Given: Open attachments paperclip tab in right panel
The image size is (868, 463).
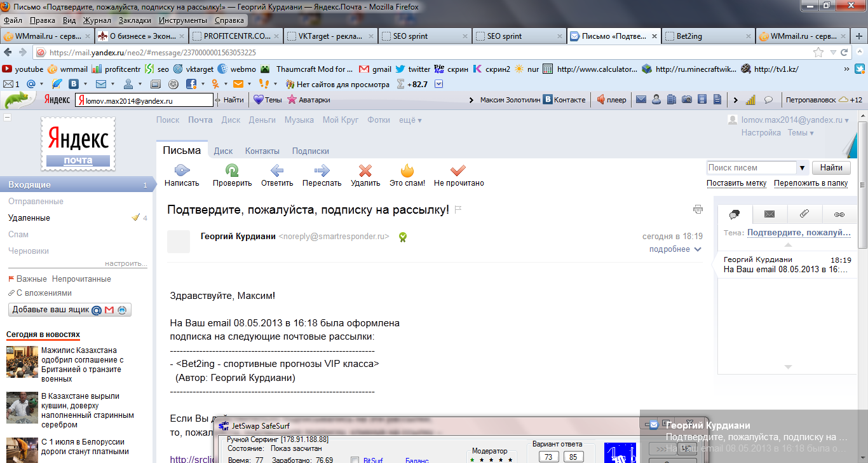Looking at the screenshot, I should [804, 214].
